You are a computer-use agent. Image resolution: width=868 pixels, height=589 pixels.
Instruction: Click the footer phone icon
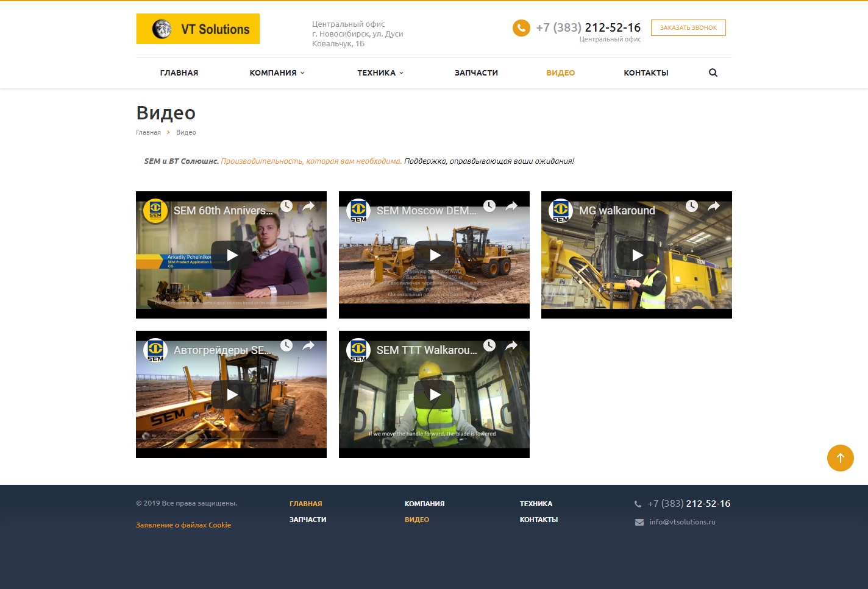(638, 504)
